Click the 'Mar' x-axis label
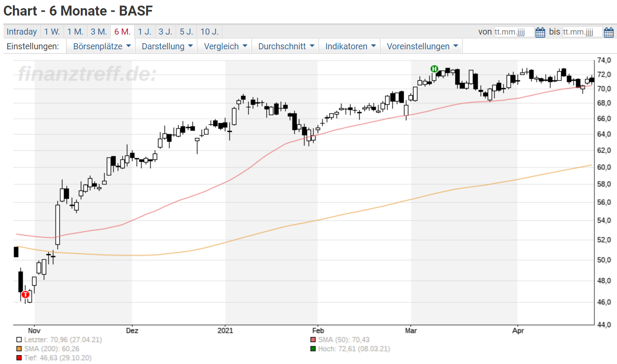 tap(411, 331)
